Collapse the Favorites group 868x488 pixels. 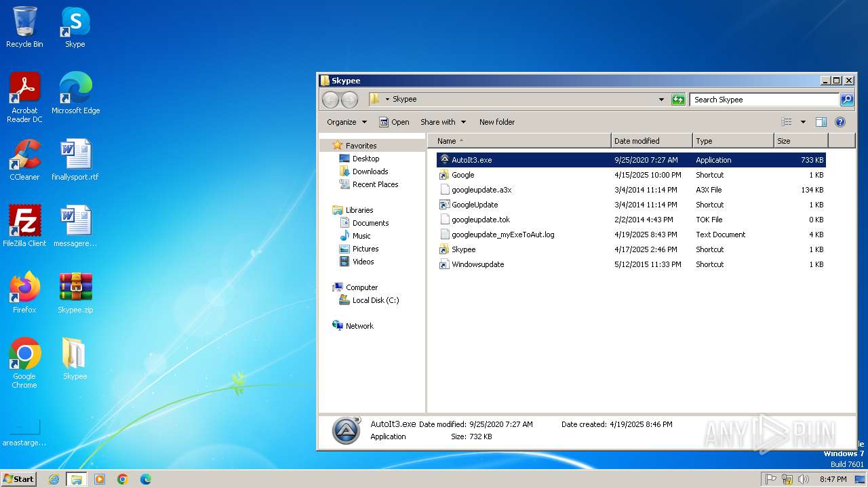pos(361,146)
